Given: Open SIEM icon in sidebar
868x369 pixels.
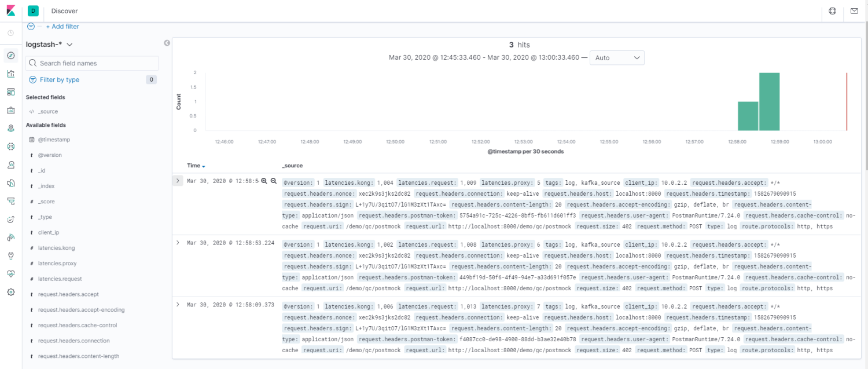Looking at the screenshot, I should [10, 238].
